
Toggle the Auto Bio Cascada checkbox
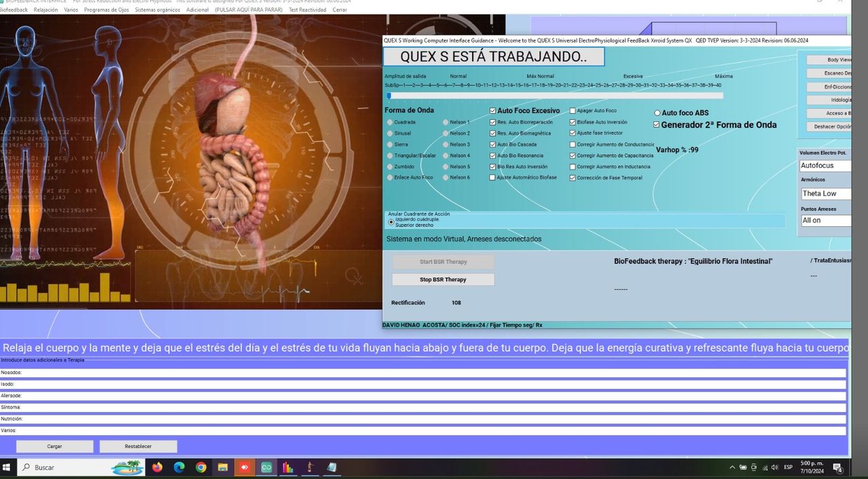click(x=492, y=144)
